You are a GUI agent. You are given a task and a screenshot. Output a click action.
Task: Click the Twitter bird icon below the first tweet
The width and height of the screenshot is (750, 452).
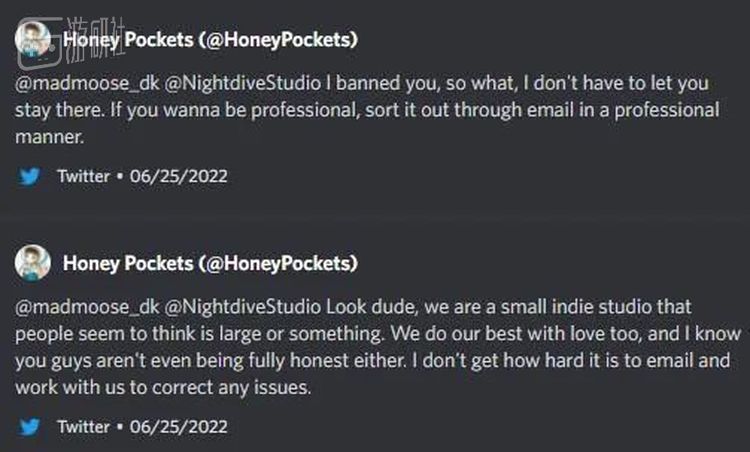(31, 176)
